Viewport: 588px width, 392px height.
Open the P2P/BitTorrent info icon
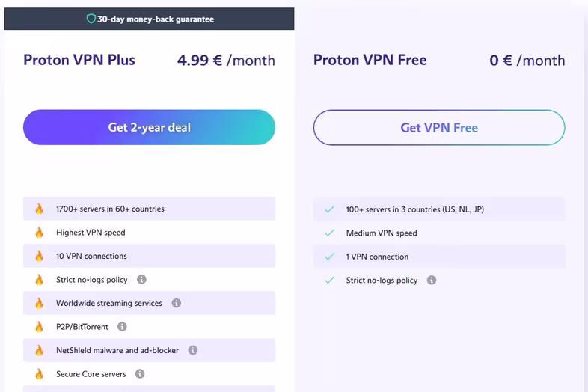(x=122, y=327)
